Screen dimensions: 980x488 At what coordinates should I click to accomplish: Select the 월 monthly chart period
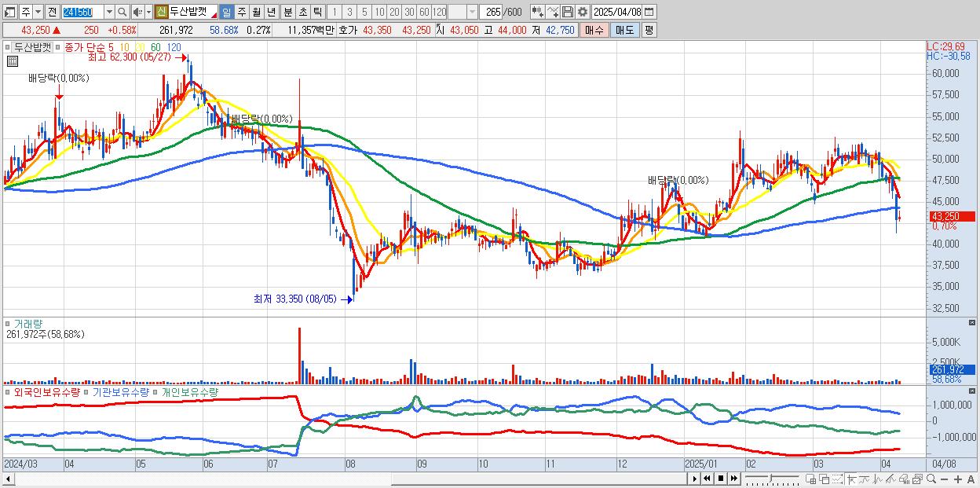256,12
